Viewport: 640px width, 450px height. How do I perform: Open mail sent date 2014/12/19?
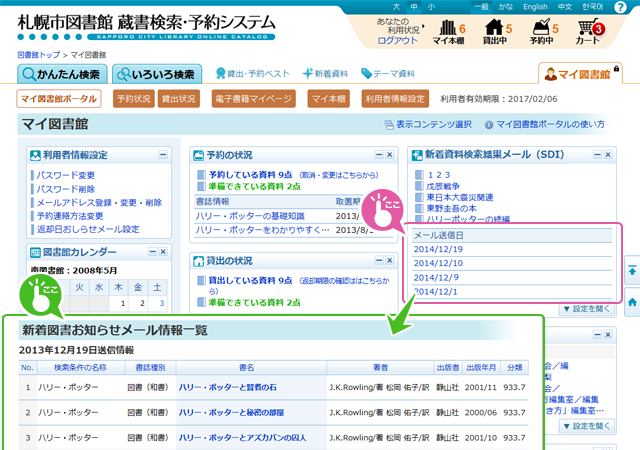[438, 250]
